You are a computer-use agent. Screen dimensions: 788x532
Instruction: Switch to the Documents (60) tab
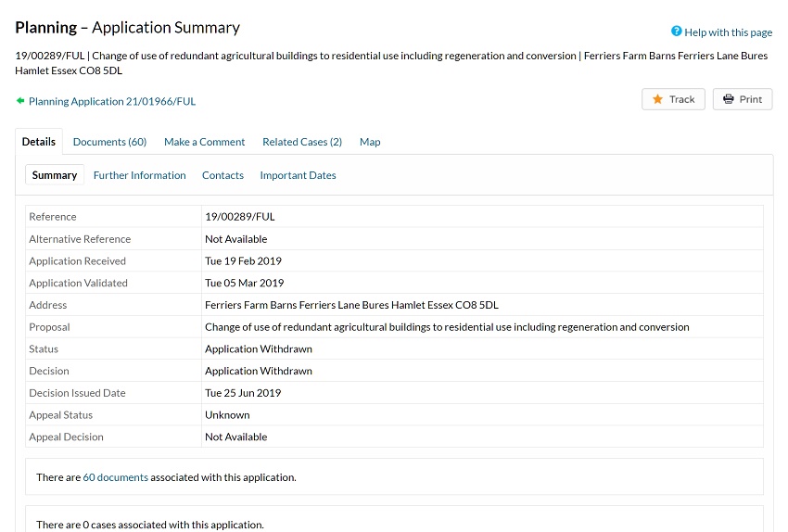click(x=109, y=142)
